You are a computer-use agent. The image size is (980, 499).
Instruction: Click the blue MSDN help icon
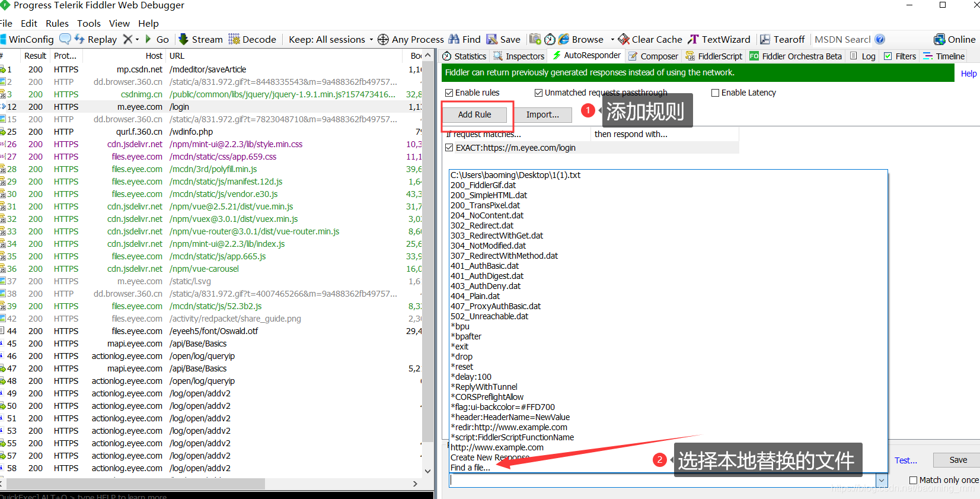pyautogui.click(x=880, y=39)
